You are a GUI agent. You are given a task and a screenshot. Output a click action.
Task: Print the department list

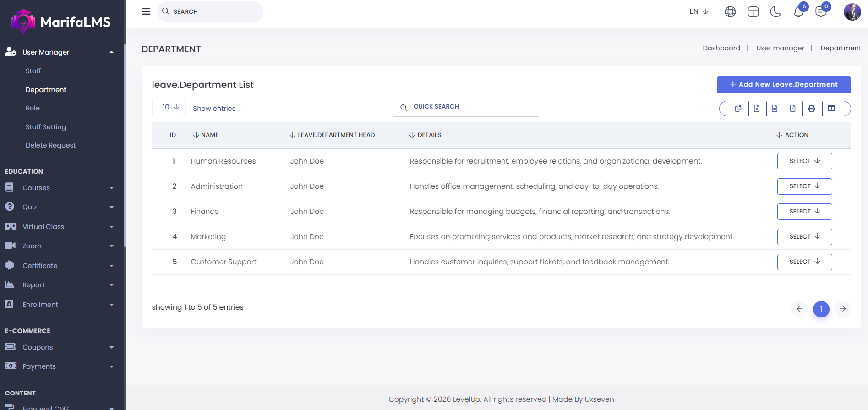(811, 109)
